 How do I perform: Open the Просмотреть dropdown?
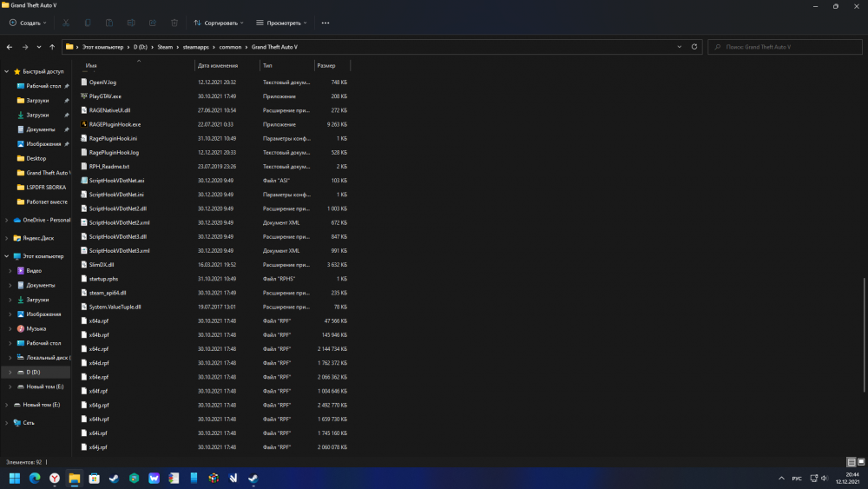pos(281,23)
